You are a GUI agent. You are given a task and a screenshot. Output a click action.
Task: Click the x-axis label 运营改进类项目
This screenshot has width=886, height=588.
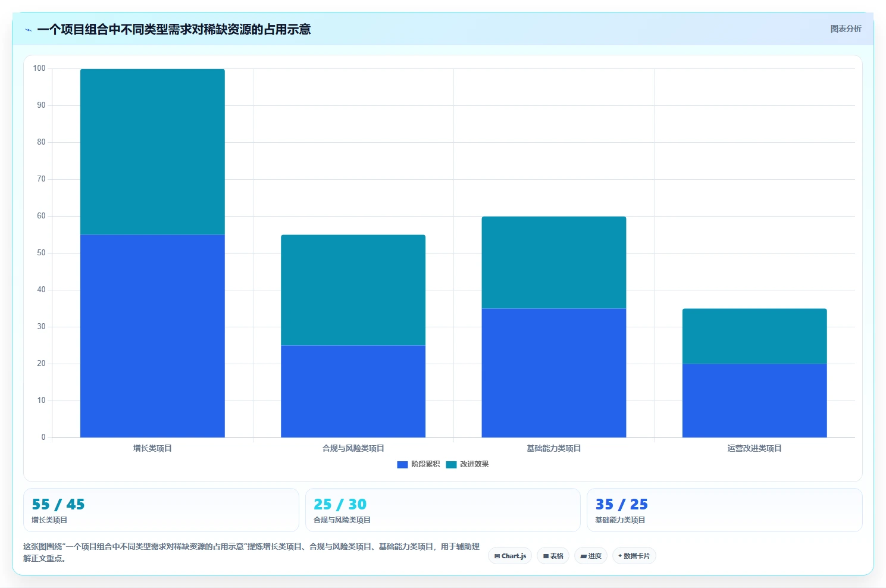coord(754,448)
